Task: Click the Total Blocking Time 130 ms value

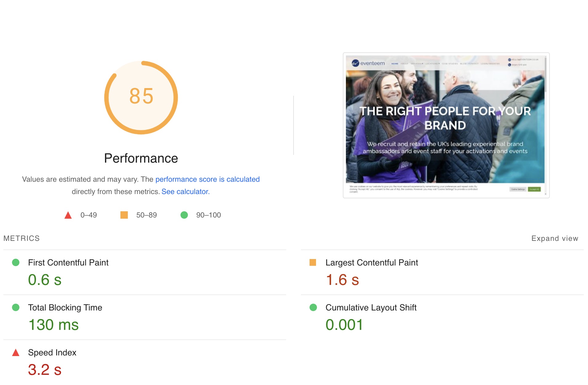Action: [x=54, y=325]
